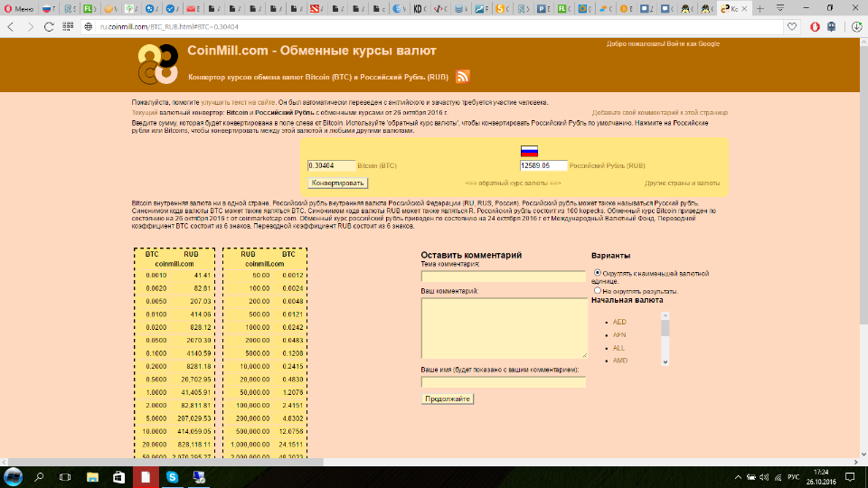Select round to smallest currency unit
The width and height of the screenshot is (868, 488).
pyautogui.click(x=598, y=273)
